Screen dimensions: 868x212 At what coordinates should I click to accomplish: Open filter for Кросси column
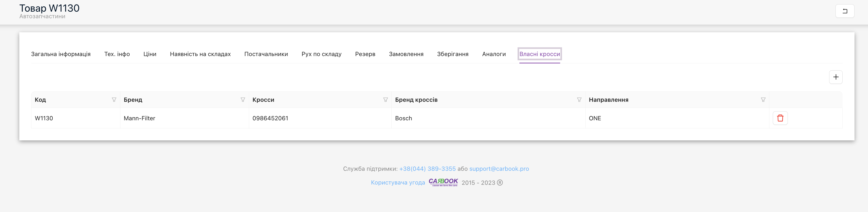(x=385, y=100)
